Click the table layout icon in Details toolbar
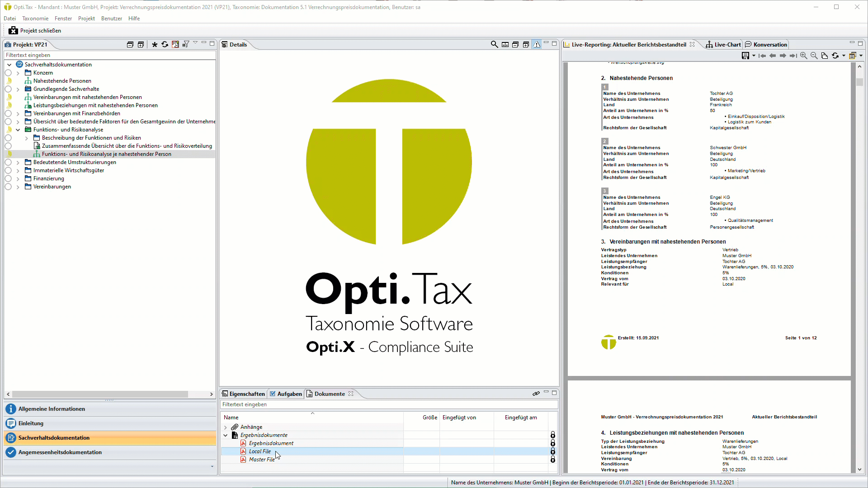Image resolution: width=868 pixels, height=488 pixels. coord(505,44)
